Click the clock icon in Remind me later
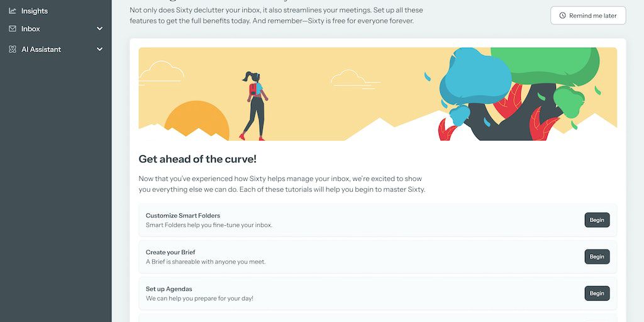Image resolution: width=644 pixels, height=322 pixels. (563, 16)
